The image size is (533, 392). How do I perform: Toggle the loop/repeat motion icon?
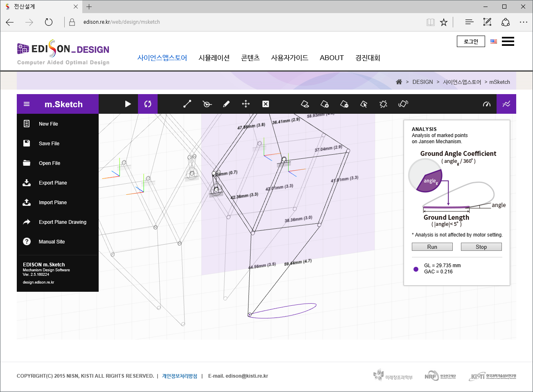click(148, 104)
